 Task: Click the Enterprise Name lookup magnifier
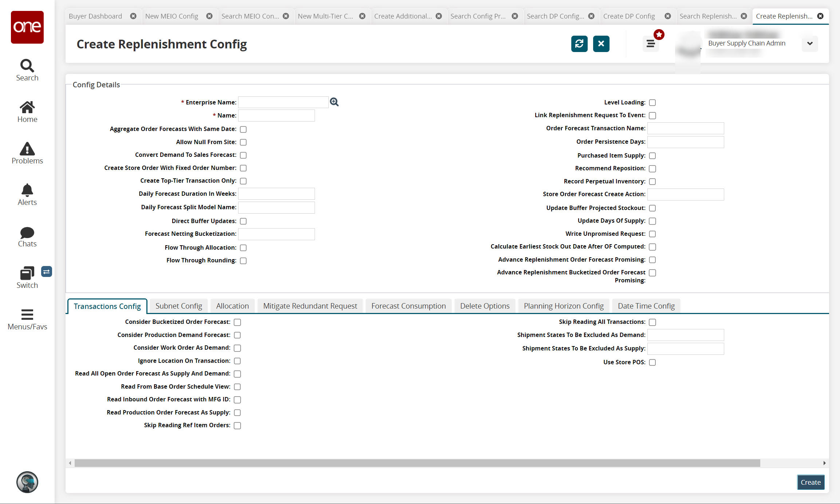pos(334,102)
